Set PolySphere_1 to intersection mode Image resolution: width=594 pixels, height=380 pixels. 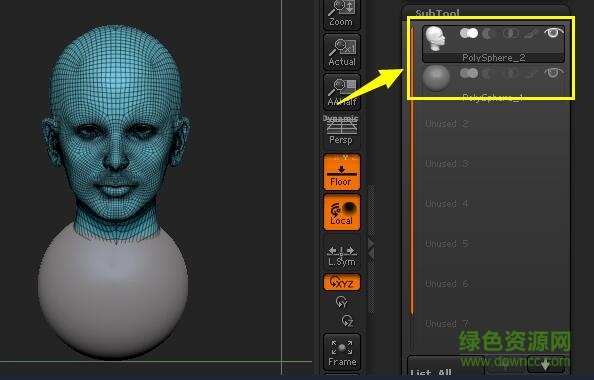pos(511,73)
